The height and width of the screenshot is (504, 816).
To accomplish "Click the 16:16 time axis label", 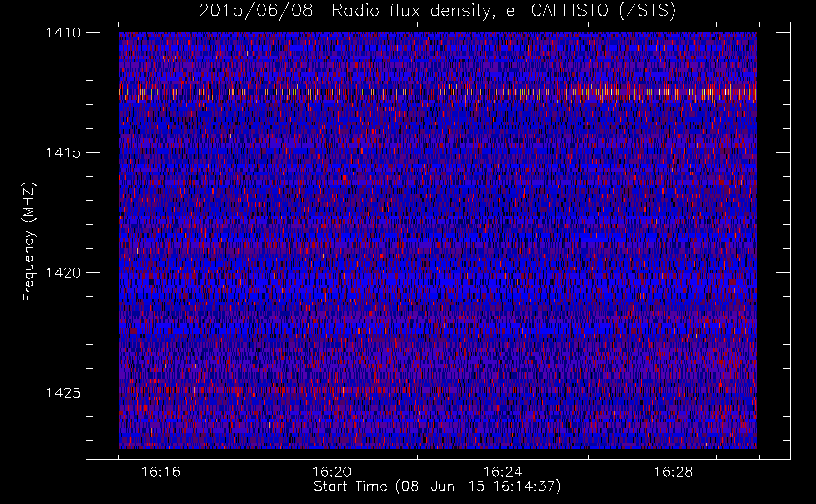I will 161,472.
